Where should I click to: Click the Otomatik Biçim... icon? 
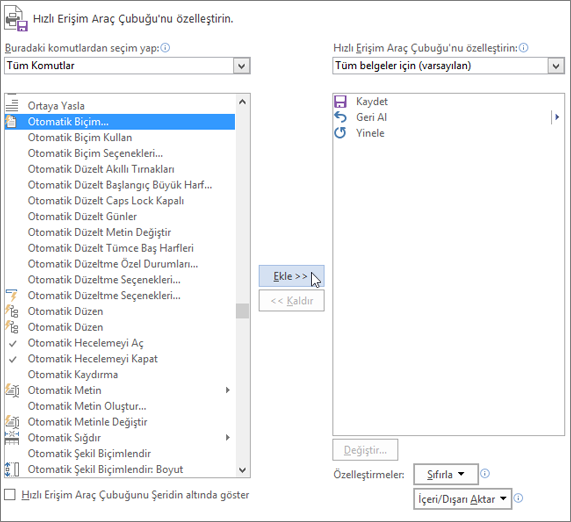(x=11, y=121)
